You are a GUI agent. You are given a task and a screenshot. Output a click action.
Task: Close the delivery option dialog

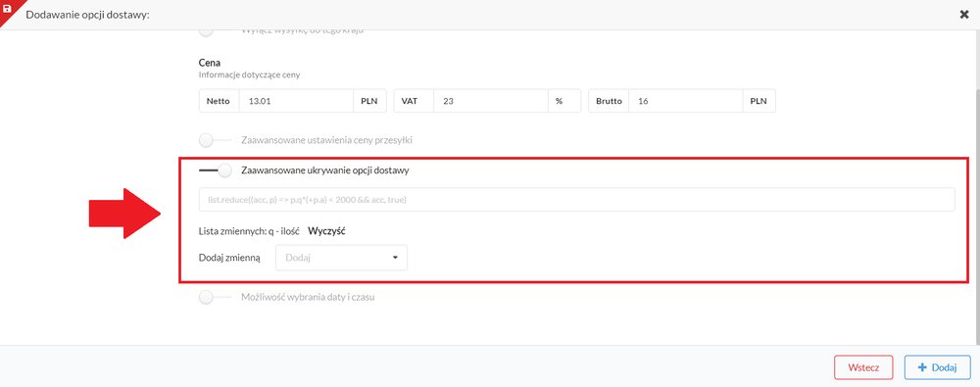(x=963, y=15)
